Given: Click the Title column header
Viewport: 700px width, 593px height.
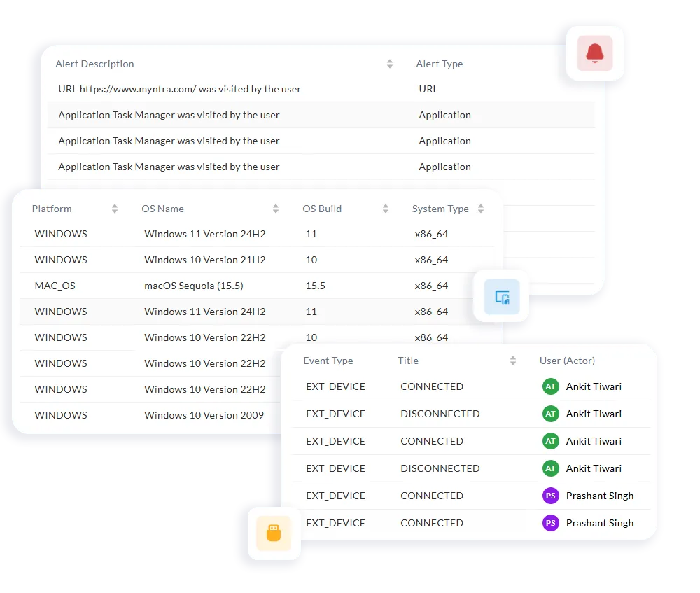Looking at the screenshot, I should tap(408, 361).
